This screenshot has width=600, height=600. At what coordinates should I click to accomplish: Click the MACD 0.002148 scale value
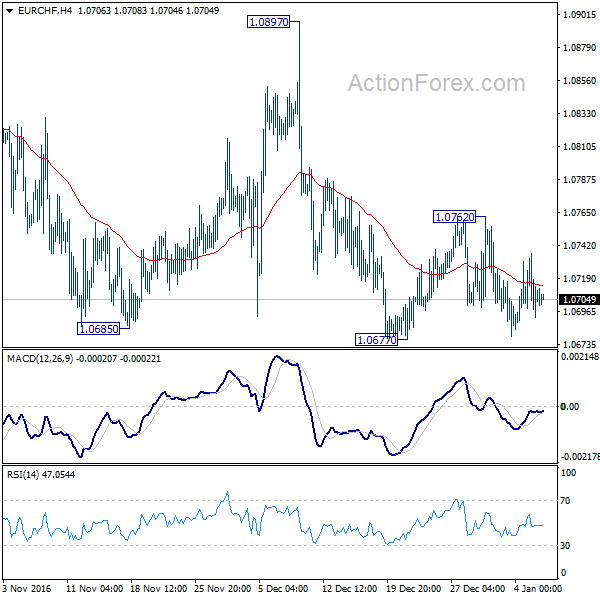coord(579,357)
